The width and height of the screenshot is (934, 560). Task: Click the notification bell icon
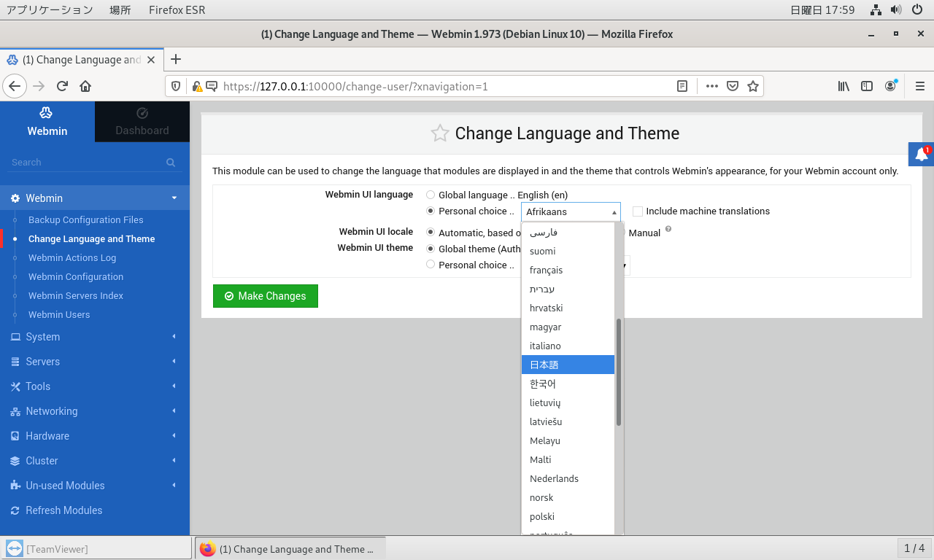click(921, 154)
